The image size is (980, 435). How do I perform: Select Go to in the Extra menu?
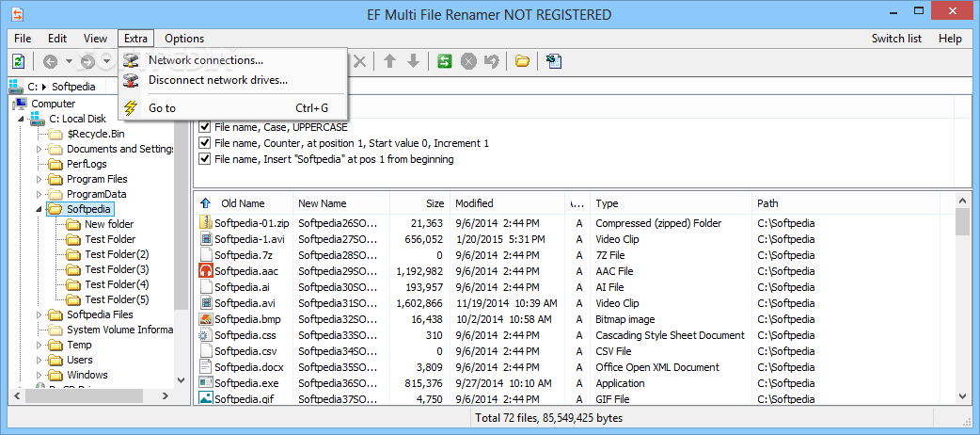pyautogui.click(x=232, y=108)
